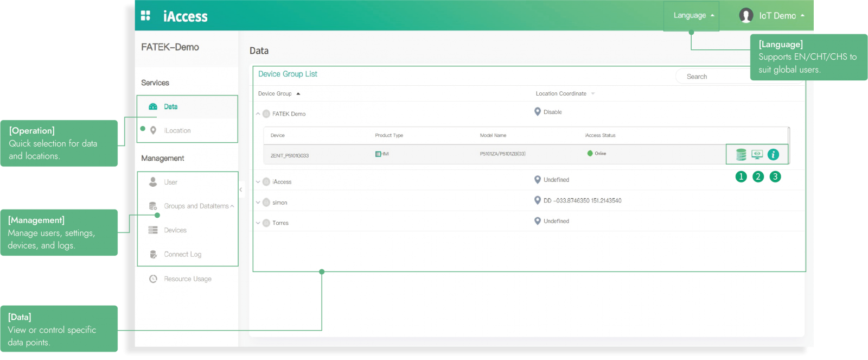Collapse the left sidebar with arrow handle
The image size is (868, 360).
(x=241, y=190)
